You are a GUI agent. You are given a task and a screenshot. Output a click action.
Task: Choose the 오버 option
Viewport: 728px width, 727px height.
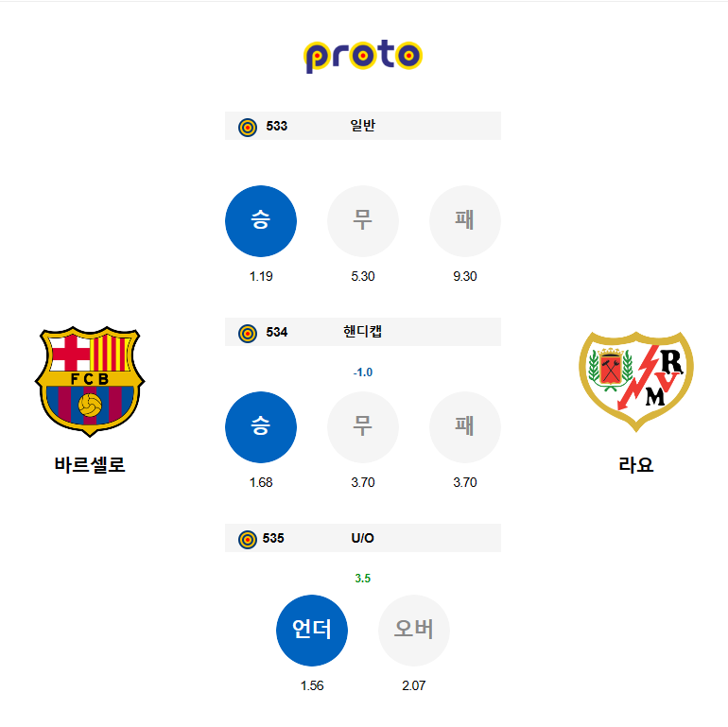coord(414,631)
